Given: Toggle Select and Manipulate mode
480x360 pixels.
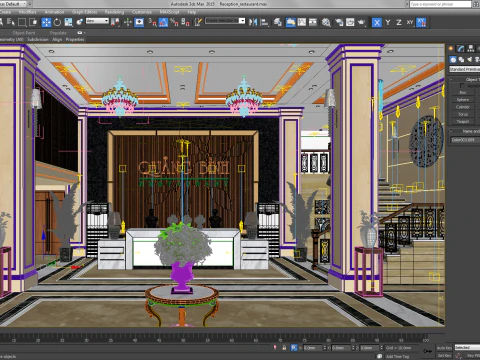Looking at the screenshot, I should click(128, 22).
